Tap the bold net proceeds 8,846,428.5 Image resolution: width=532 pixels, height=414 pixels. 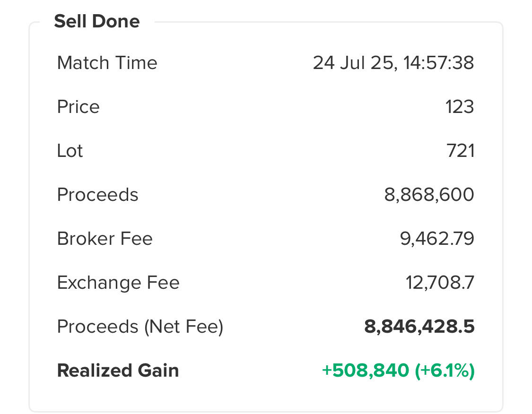419,327
